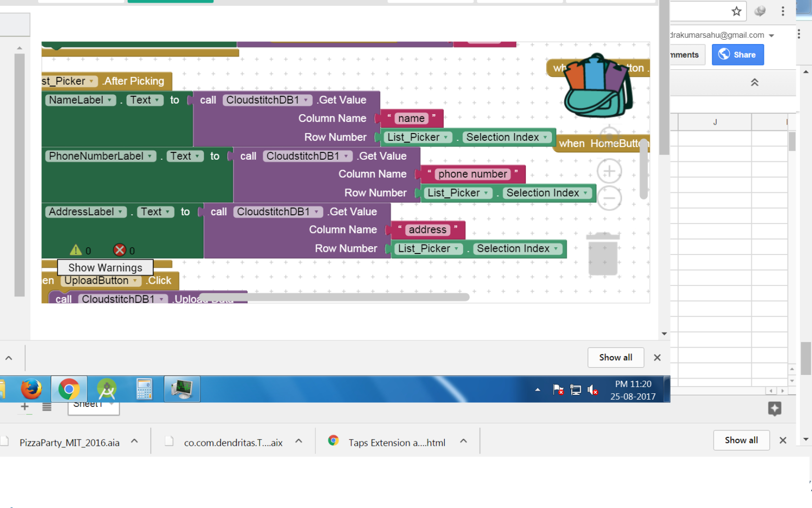The width and height of the screenshot is (812, 508).
Task: Open the Selection Index dropdown on address block
Action: coord(556,249)
